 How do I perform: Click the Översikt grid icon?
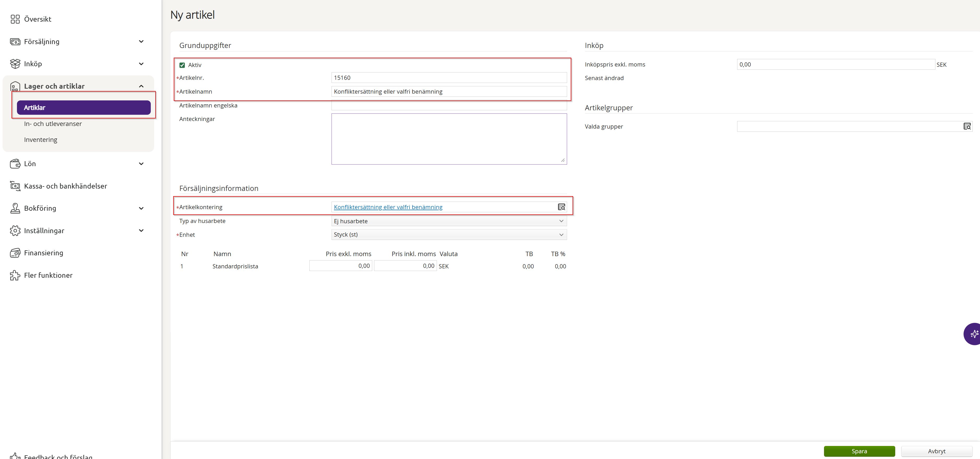15,19
